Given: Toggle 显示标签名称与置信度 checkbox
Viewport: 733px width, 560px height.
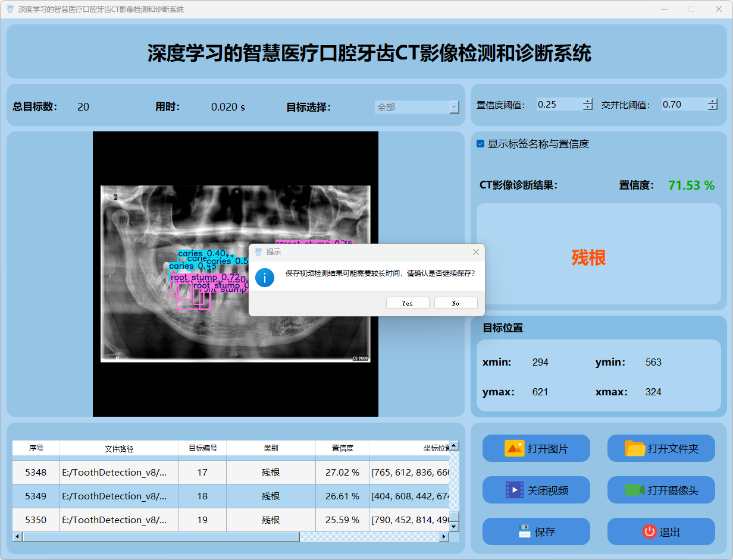Looking at the screenshot, I should [481, 144].
